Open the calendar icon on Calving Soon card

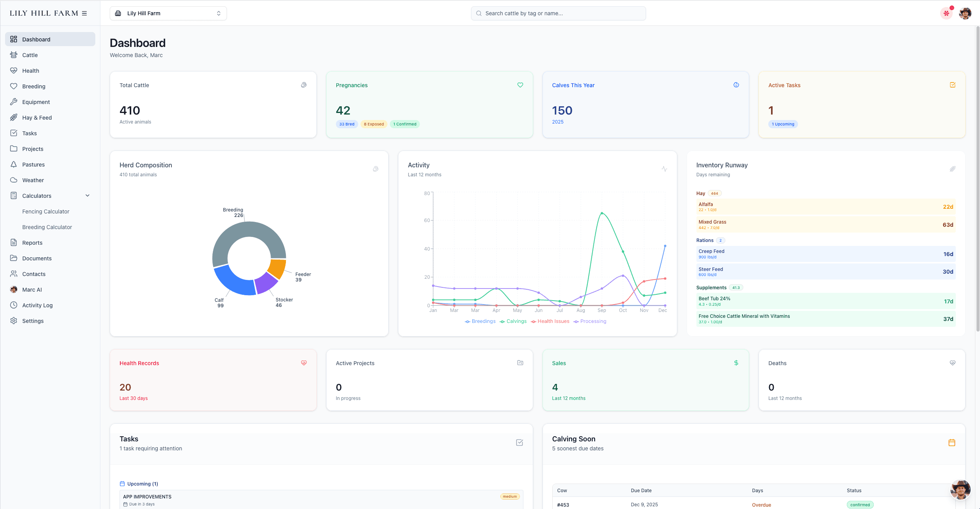click(x=952, y=443)
